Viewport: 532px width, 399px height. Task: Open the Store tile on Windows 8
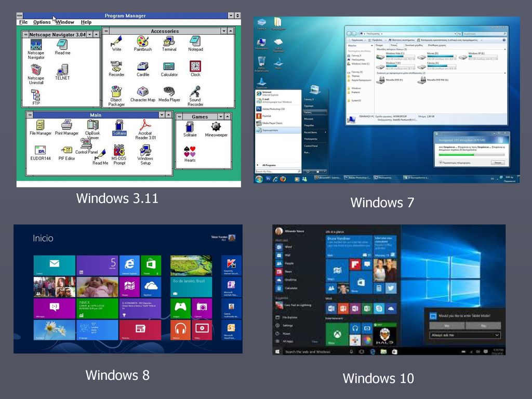(151, 265)
